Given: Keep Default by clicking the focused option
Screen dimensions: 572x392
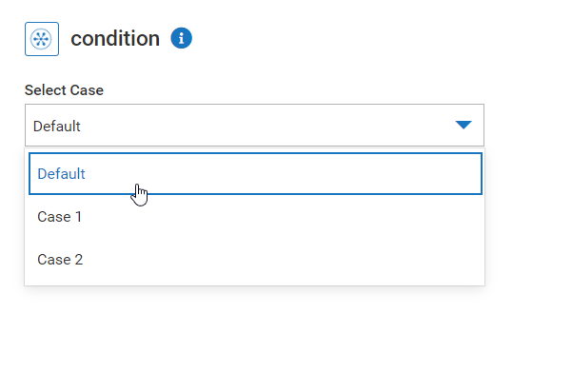Looking at the screenshot, I should (255, 173).
